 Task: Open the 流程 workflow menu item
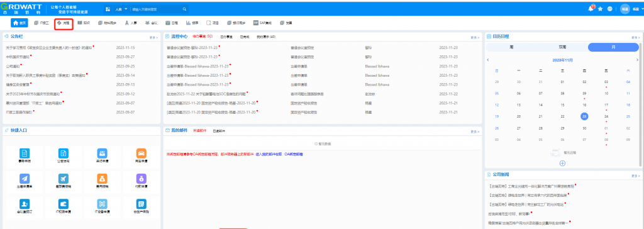point(64,23)
